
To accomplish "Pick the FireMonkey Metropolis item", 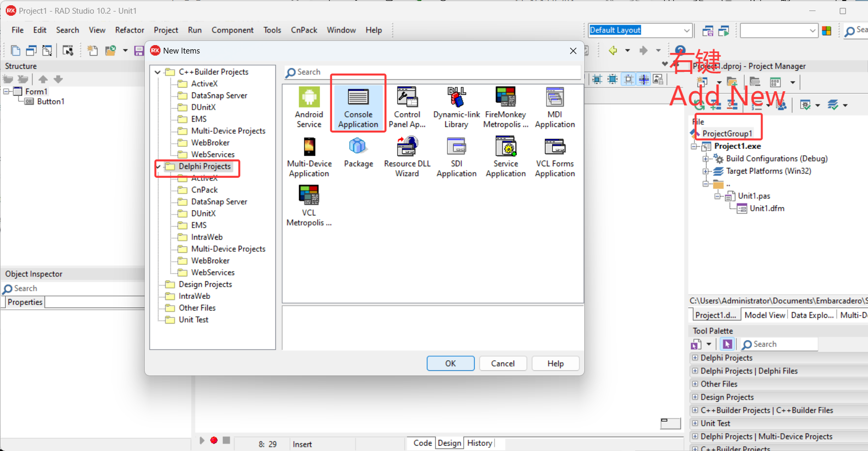I will (x=506, y=108).
